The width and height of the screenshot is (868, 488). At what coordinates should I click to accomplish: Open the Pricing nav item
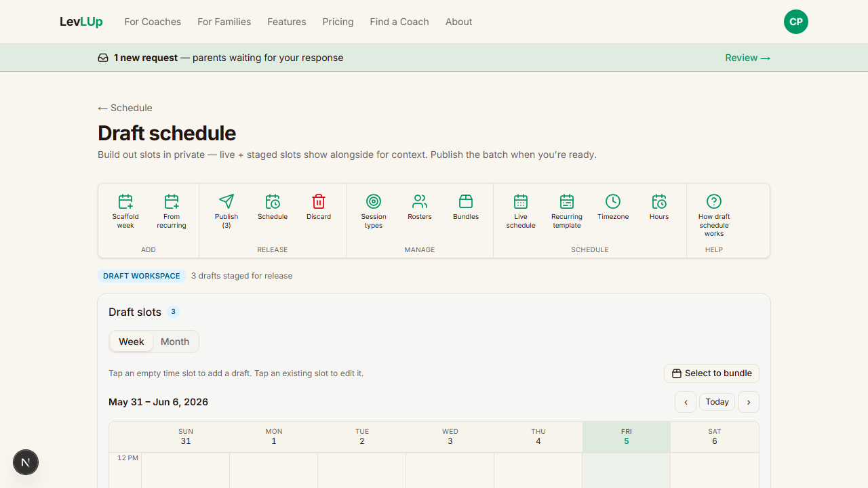coord(338,22)
